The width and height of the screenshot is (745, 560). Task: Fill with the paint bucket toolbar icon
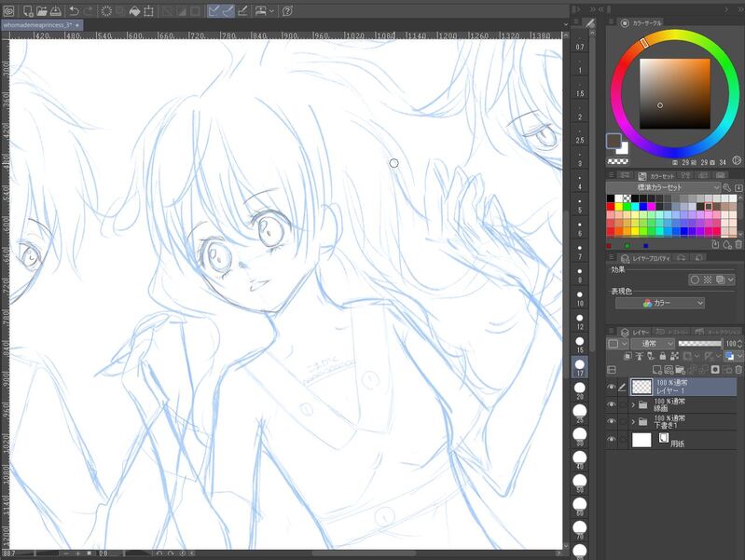tap(134, 10)
